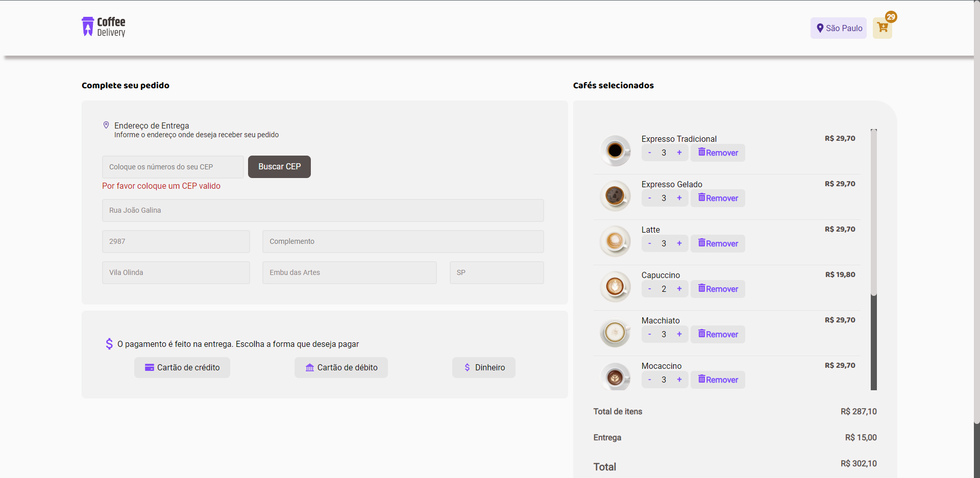Increase Capuccino quantity with plus
Viewport: 980px width, 478px height.
tap(679, 289)
